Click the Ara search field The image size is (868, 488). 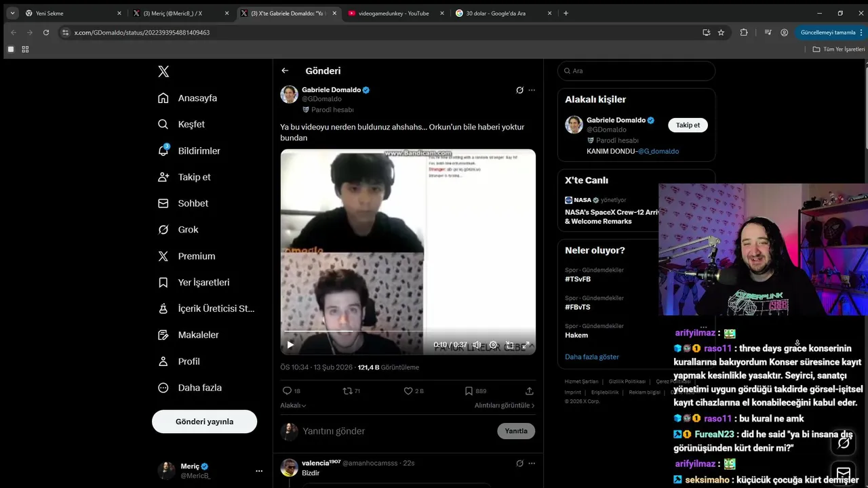coord(636,70)
